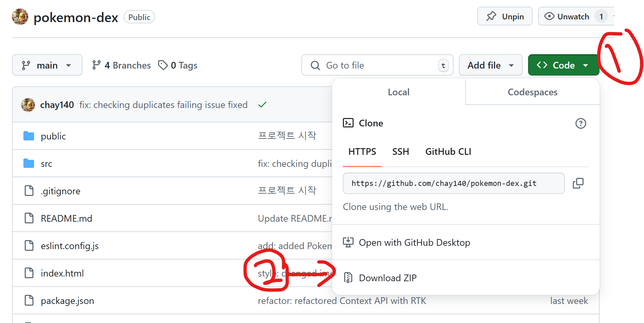The image size is (644, 323).
Task: Click the Unpin button
Action: pyautogui.click(x=505, y=16)
